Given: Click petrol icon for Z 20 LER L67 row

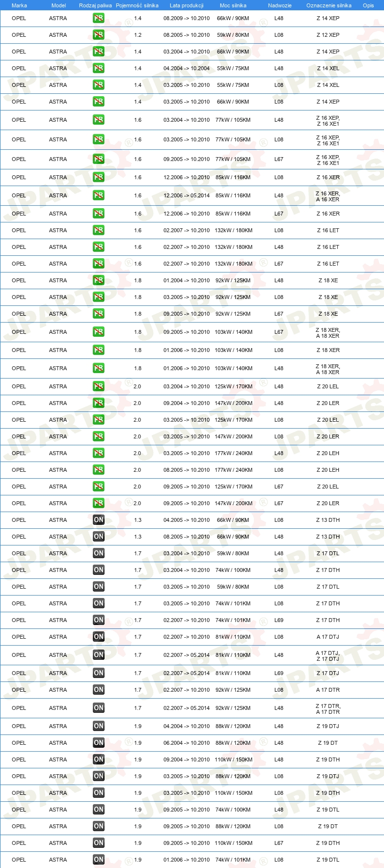Looking at the screenshot, I should point(99,503).
